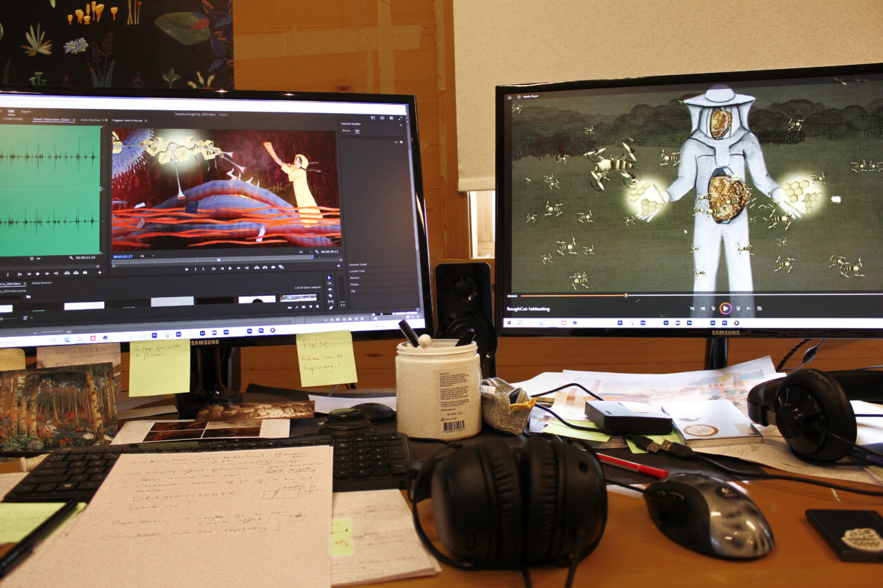883x588 pixels.
Task: Open the Export workspace tab
Action: 26,111
